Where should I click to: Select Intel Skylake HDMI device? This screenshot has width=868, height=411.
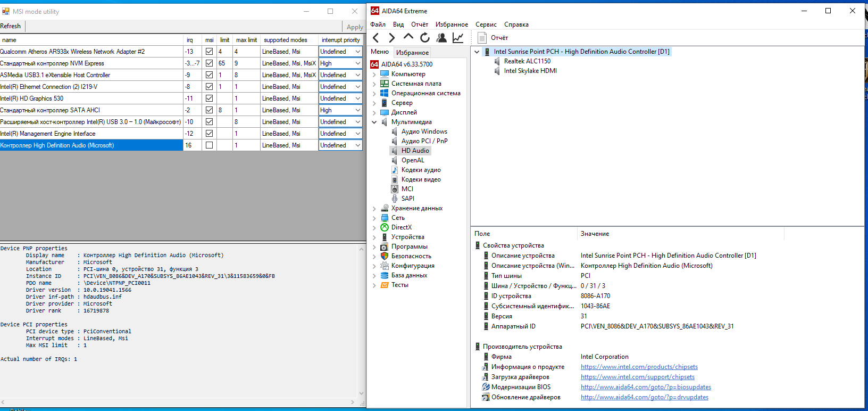pos(530,71)
